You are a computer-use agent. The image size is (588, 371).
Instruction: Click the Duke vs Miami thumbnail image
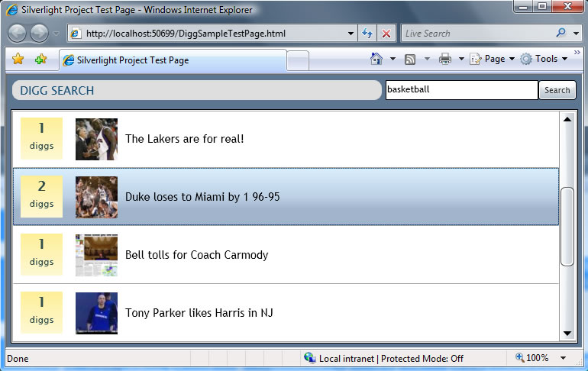[x=96, y=197]
